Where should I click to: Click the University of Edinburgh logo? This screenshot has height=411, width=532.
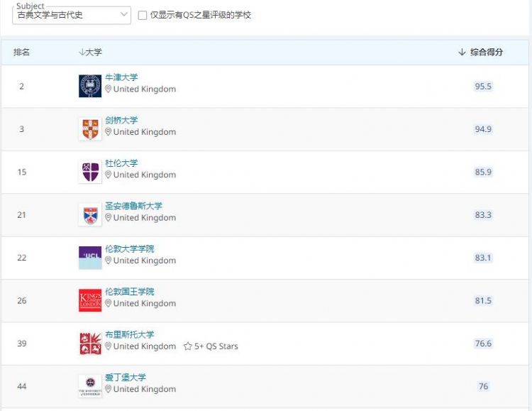pyautogui.click(x=90, y=386)
